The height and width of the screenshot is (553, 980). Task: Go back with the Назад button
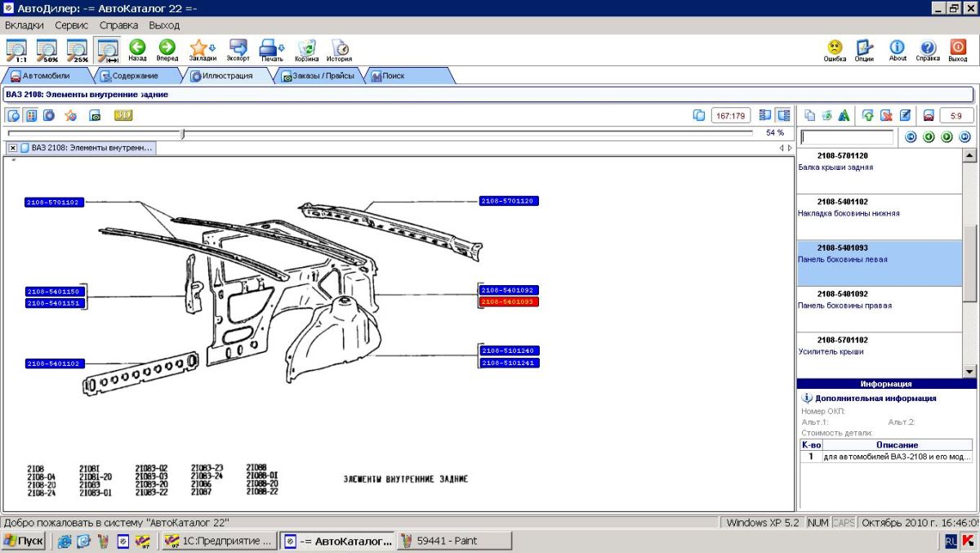137,50
